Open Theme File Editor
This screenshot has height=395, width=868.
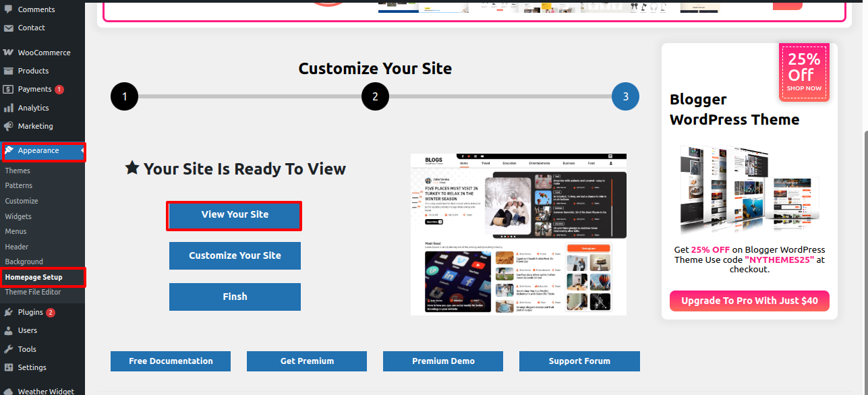tap(32, 292)
